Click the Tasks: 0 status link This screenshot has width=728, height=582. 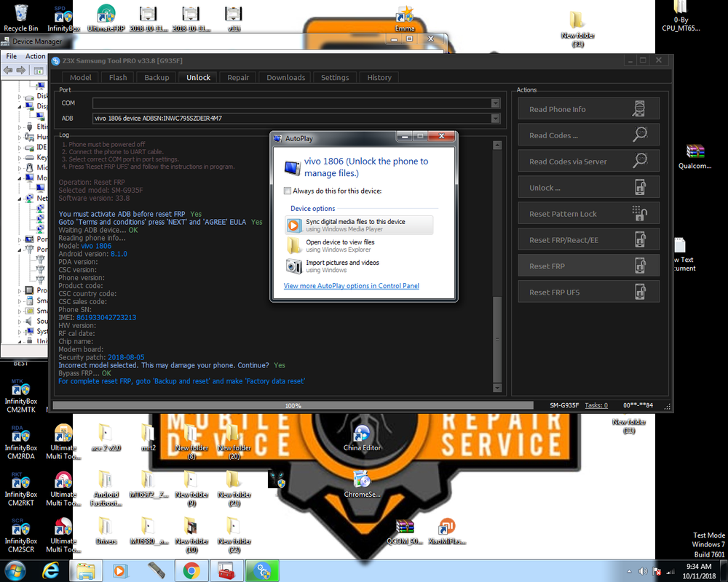click(596, 405)
